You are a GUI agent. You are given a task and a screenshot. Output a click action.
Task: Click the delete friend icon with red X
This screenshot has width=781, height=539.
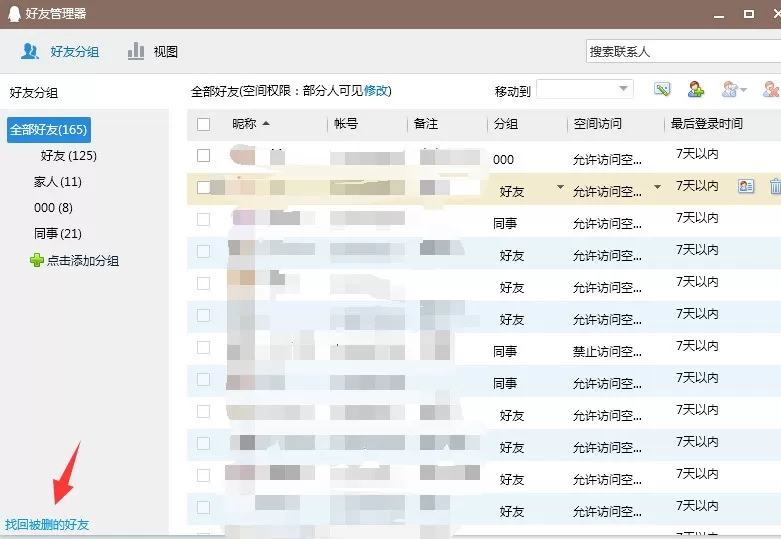pos(771,90)
